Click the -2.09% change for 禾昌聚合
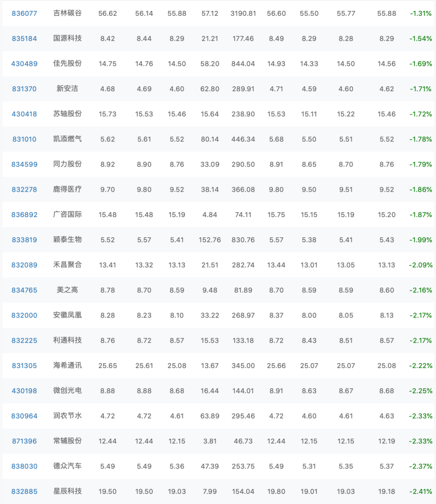The width and height of the screenshot is (436, 504). (x=421, y=265)
